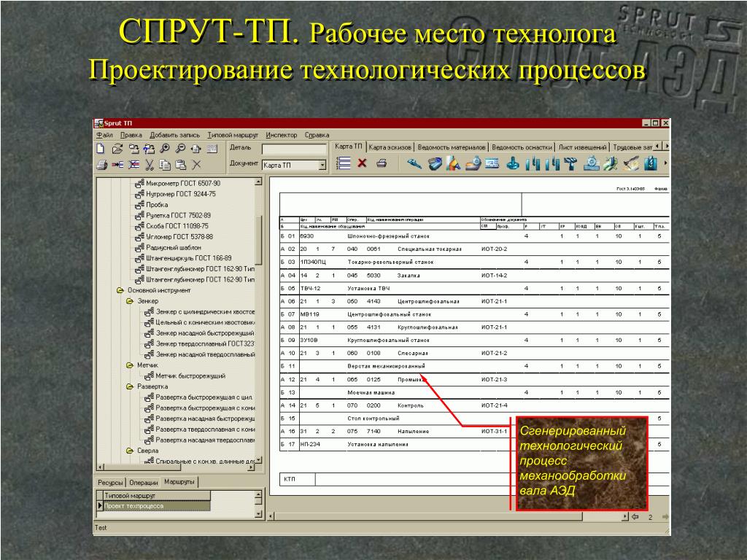Click the printer icon beside red X
Screen dimensions: 747x560
pyautogui.click(x=382, y=163)
